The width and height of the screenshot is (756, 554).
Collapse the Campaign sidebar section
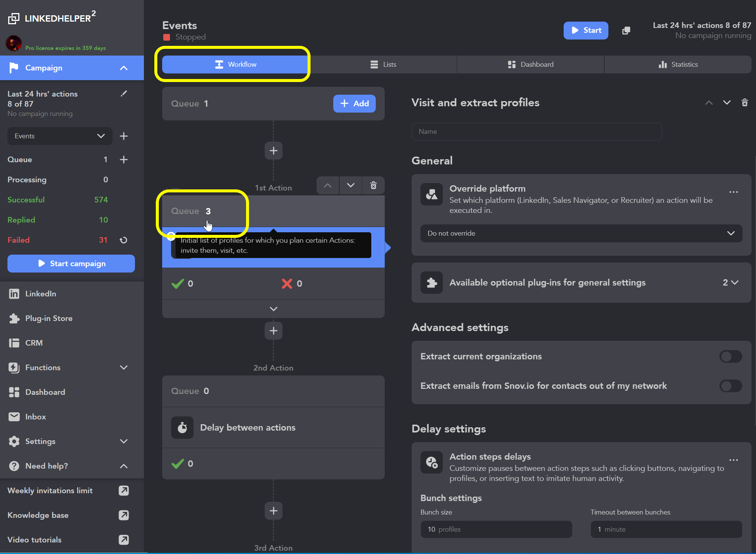click(124, 68)
